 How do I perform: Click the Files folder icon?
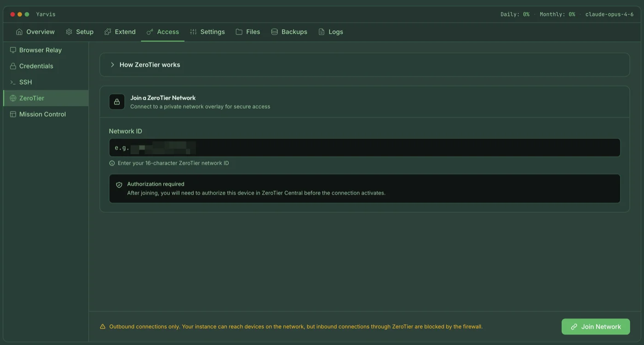pos(239,32)
